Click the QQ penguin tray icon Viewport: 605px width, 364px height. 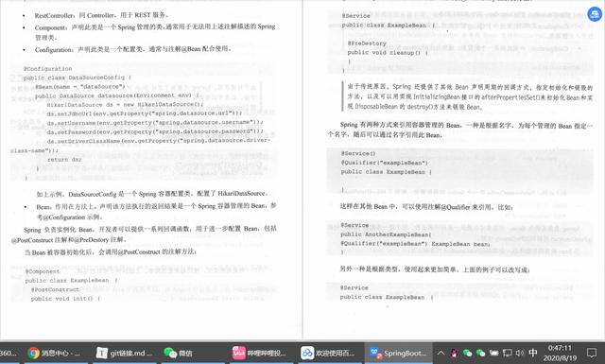[455, 353]
